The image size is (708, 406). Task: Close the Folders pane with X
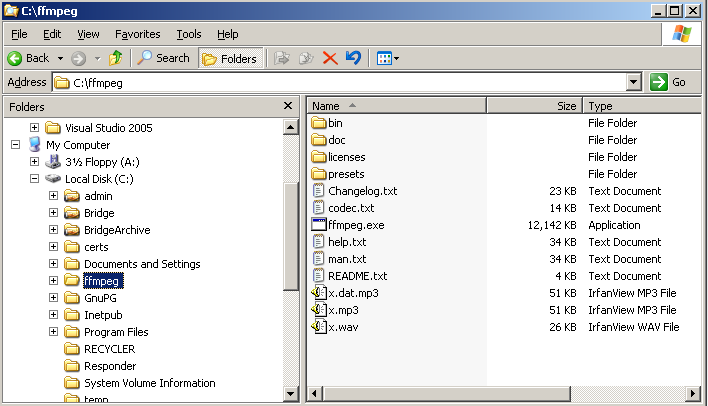tap(288, 106)
